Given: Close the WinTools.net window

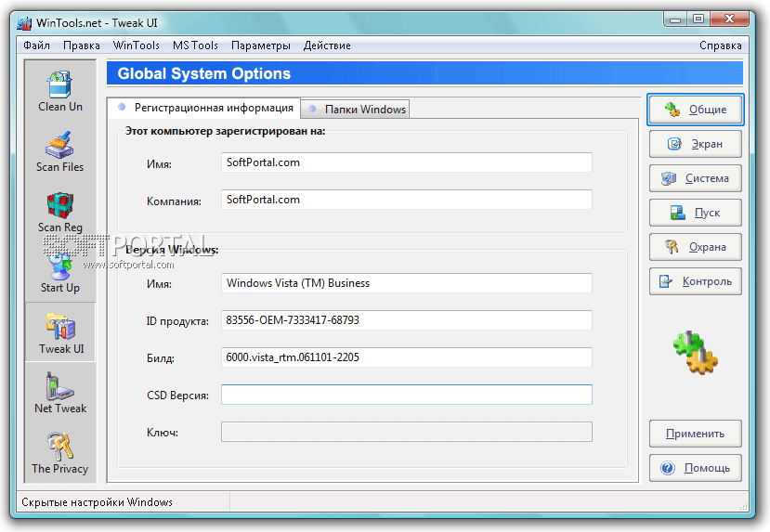Looking at the screenshot, I should [x=730, y=19].
